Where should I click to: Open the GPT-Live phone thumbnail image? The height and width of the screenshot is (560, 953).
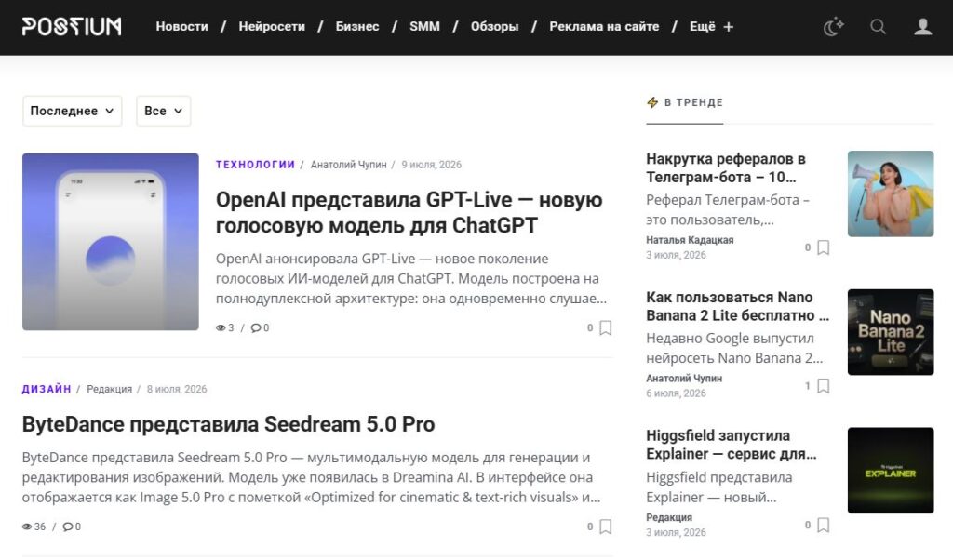pyautogui.click(x=111, y=242)
